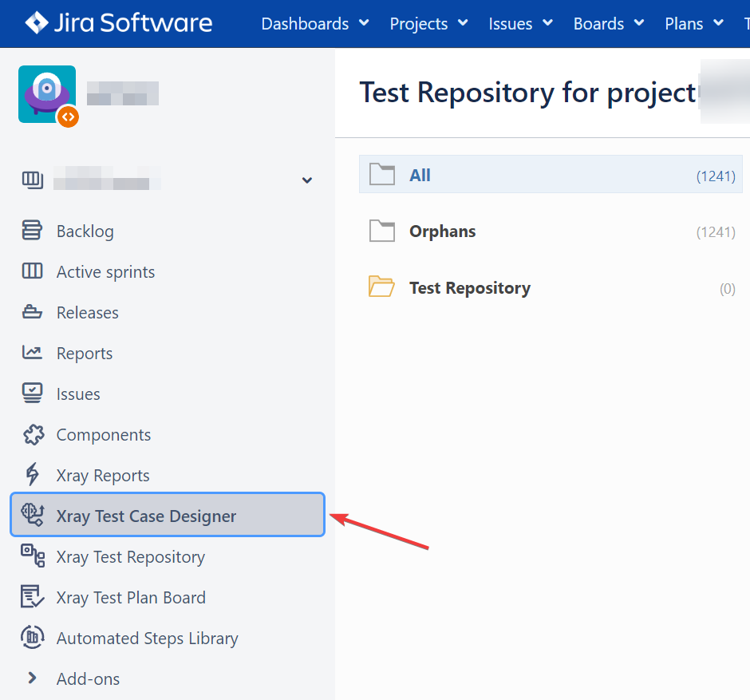Open the Projects menu
Screen dimensions: 750x700
pyautogui.click(x=428, y=23)
